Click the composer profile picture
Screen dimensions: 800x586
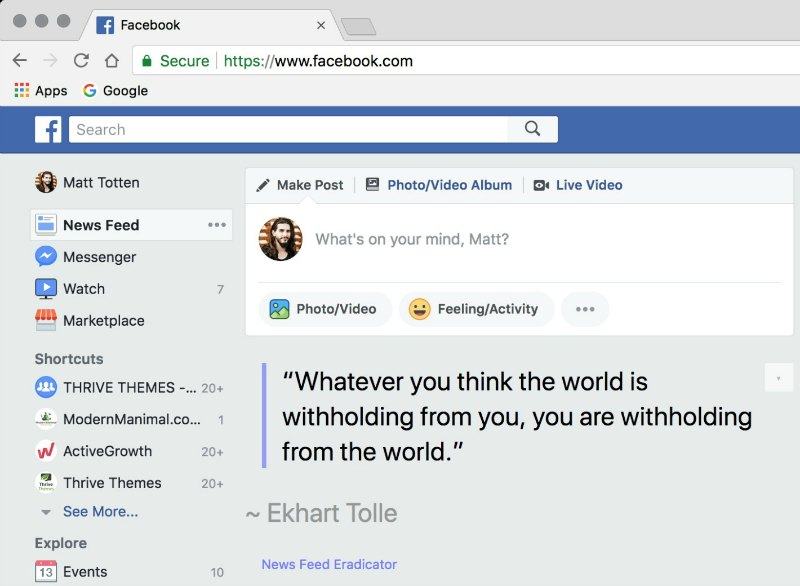281,239
